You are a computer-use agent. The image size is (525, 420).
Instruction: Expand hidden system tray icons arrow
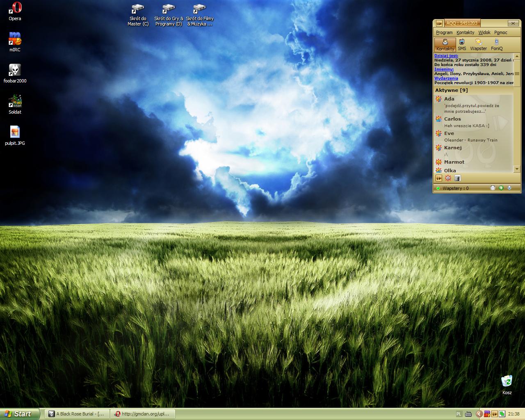(479, 414)
